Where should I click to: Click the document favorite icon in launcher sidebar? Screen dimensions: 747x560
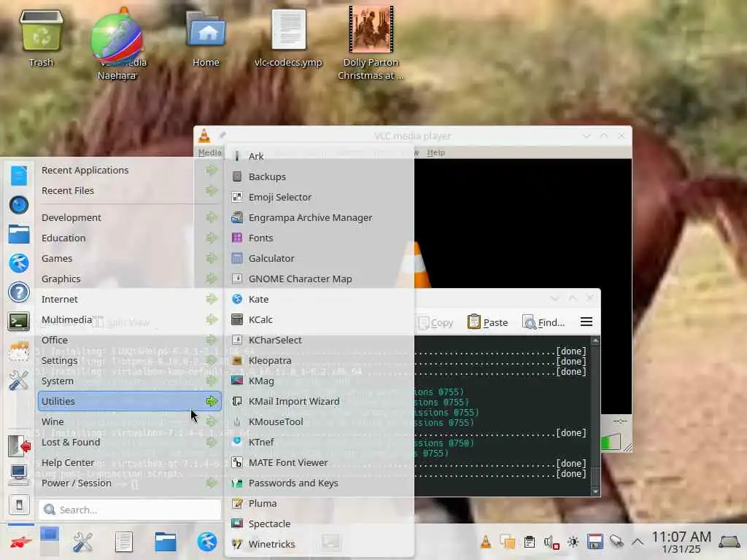point(18,176)
